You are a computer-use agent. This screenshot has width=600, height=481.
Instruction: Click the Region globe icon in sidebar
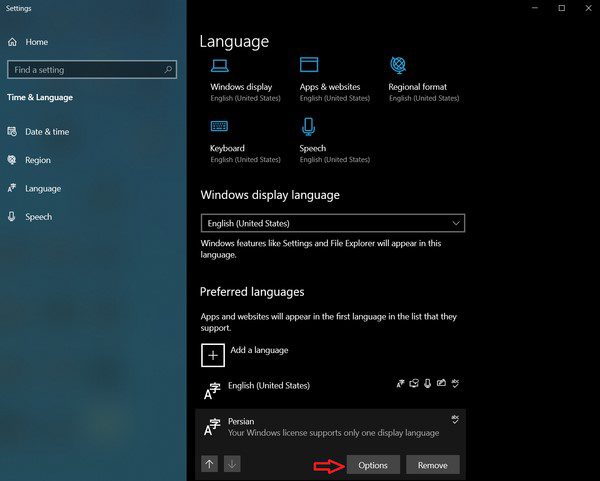[12, 160]
